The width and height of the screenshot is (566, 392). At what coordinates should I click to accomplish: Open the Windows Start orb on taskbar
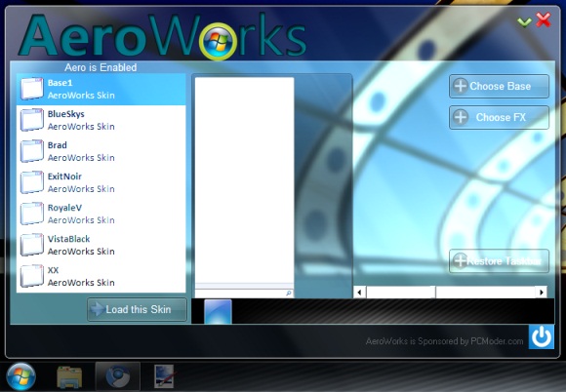coord(20,376)
